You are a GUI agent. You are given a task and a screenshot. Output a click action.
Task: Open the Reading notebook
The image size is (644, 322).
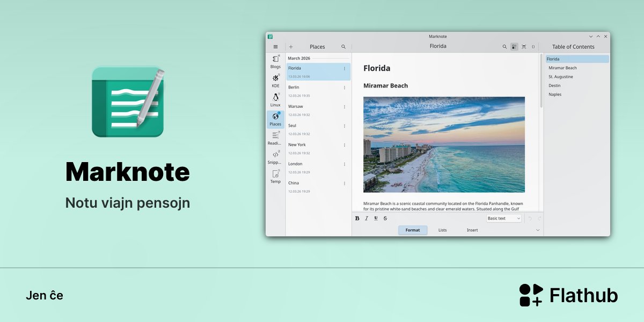pyautogui.click(x=275, y=138)
